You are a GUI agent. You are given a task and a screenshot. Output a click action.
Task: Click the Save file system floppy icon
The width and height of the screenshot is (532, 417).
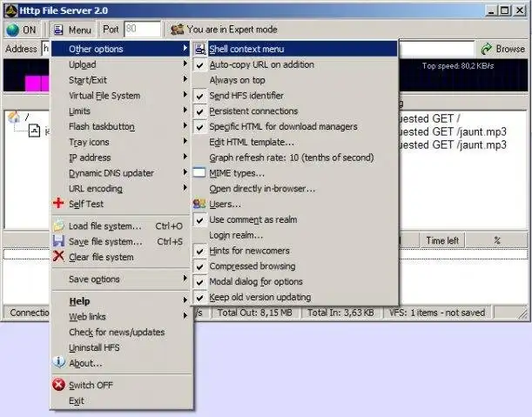pyautogui.click(x=58, y=241)
